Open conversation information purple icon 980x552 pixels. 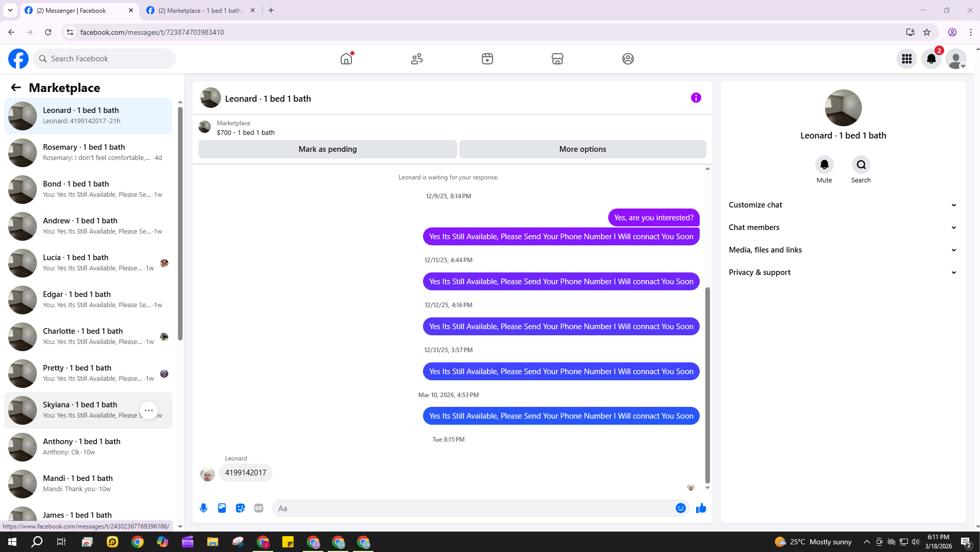[696, 98]
